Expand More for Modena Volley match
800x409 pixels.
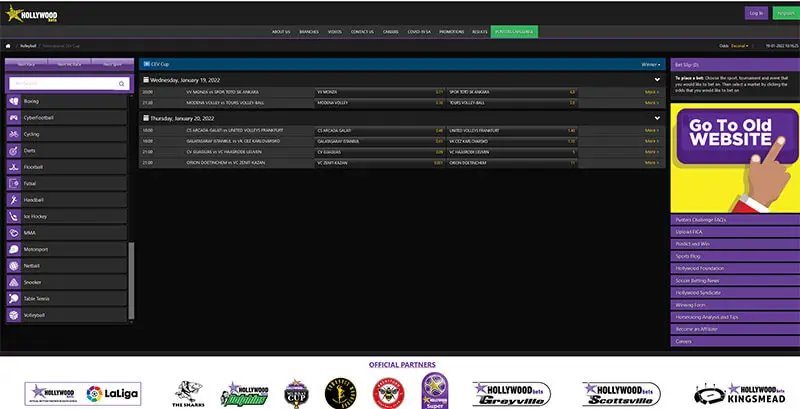(652, 103)
